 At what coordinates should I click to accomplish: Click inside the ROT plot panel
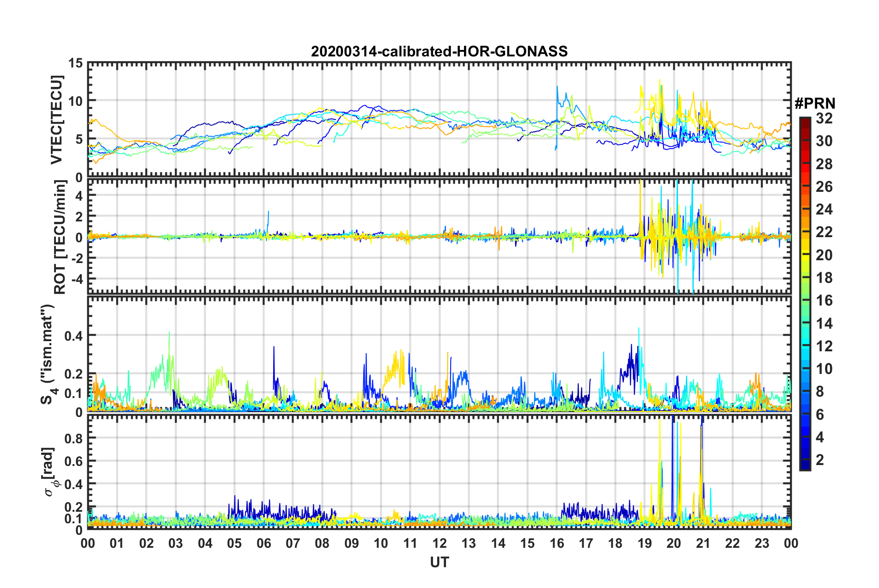[x=439, y=236]
